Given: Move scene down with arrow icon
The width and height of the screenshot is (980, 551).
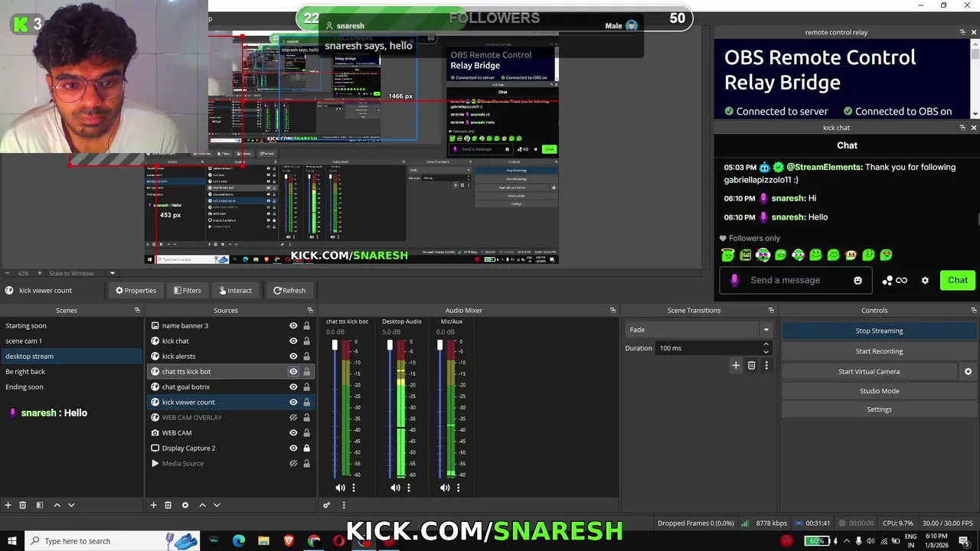Looking at the screenshot, I should click(71, 505).
